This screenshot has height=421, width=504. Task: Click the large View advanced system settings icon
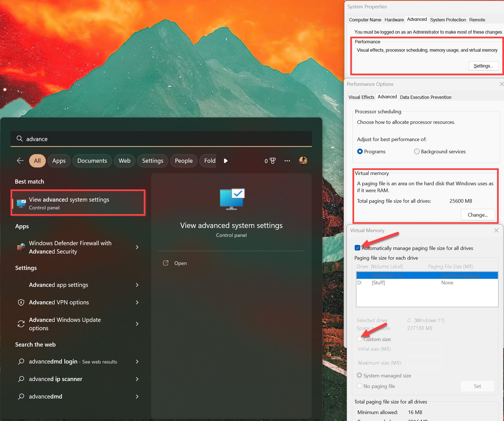232,199
